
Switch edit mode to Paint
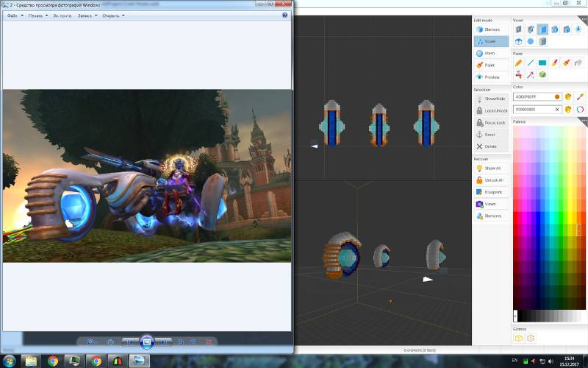point(492,66)
